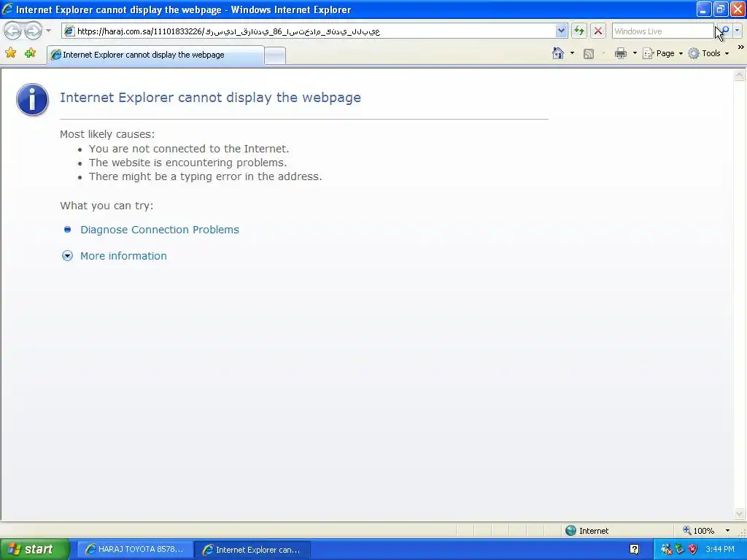This screenshot has height=560, width=747.
Task: Open the Windows Start menu
Action: [34, 550]
